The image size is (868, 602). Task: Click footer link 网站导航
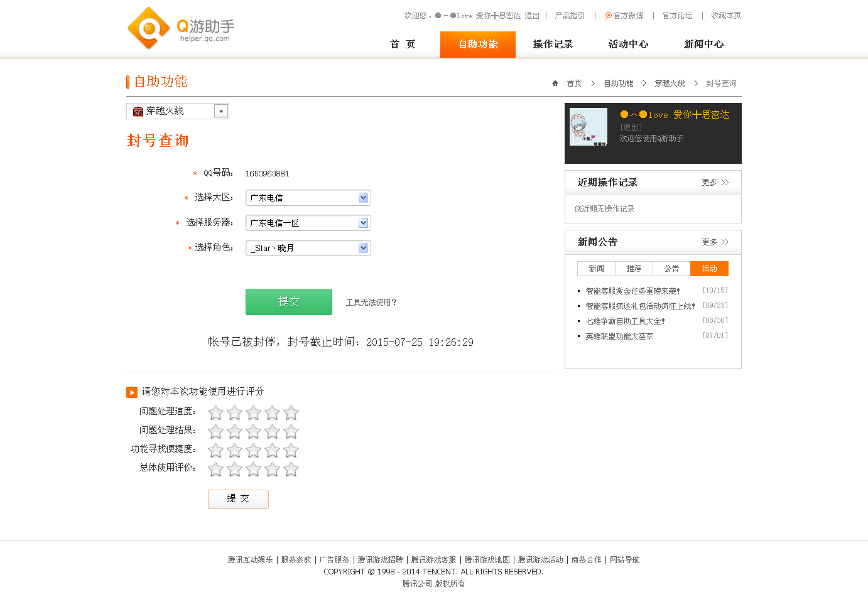[624, 560]
